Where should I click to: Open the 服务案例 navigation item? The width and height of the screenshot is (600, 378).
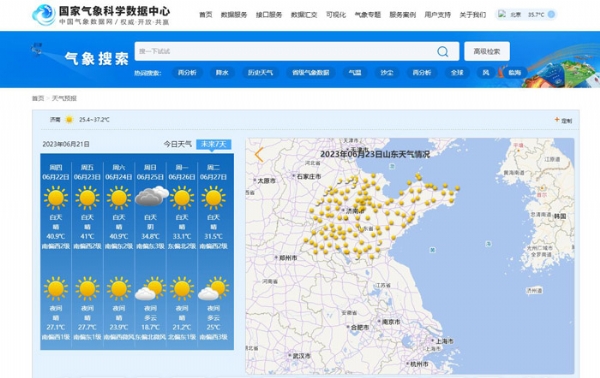[x=403, y=15]
